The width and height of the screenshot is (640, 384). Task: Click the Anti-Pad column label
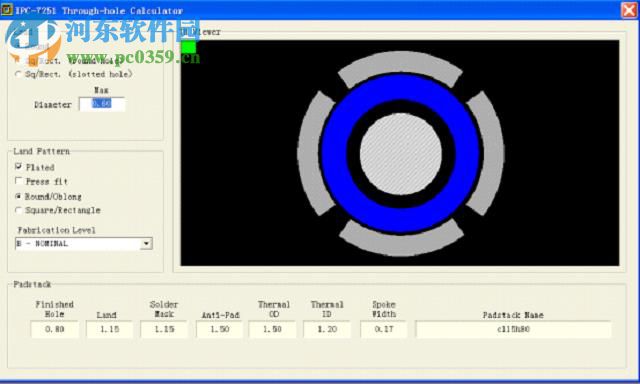220,315
